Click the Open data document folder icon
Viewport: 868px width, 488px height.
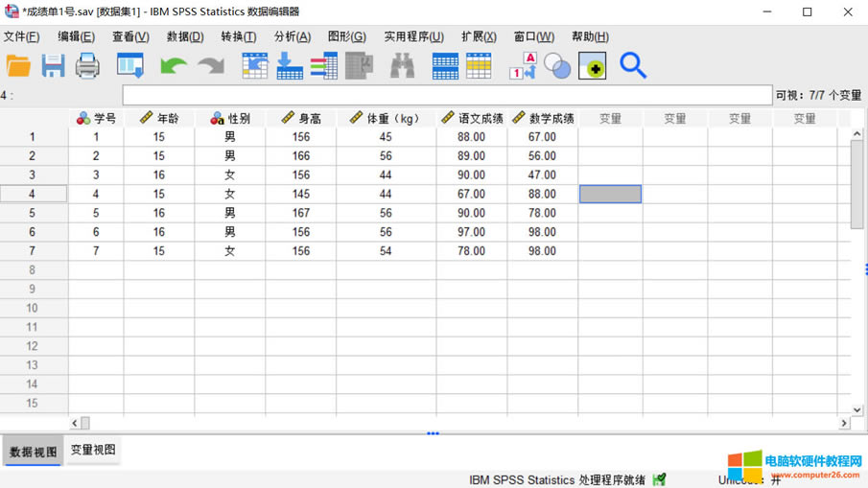[x=18, y=66]
